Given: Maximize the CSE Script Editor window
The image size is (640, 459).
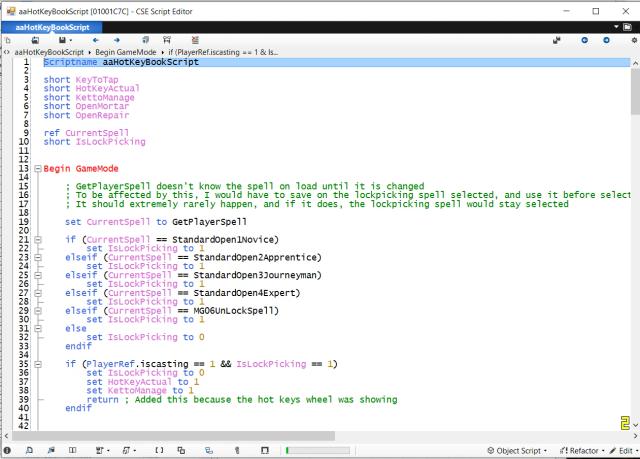Looking at the screenshot, I should [x=596, y=11].
